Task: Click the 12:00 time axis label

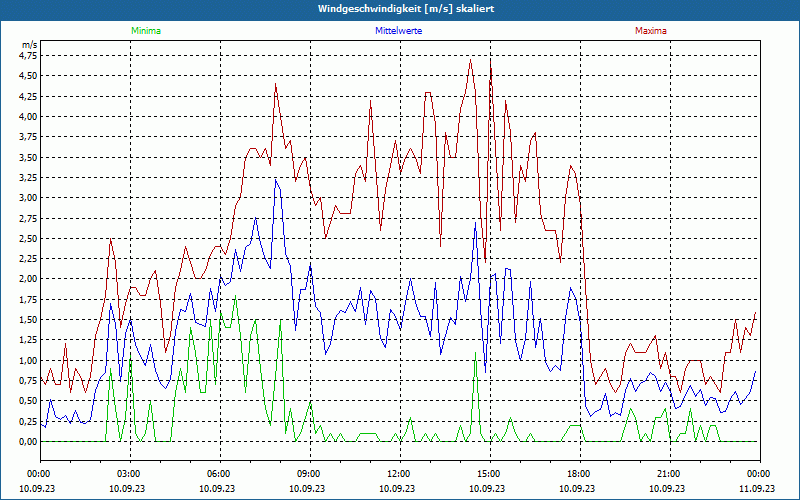Action: (397, 474)
